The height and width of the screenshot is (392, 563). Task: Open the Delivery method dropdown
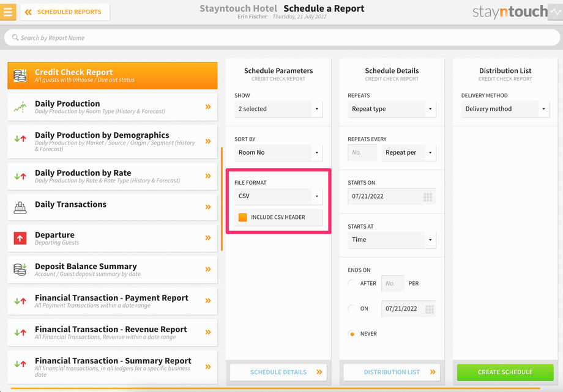[505, 109]
